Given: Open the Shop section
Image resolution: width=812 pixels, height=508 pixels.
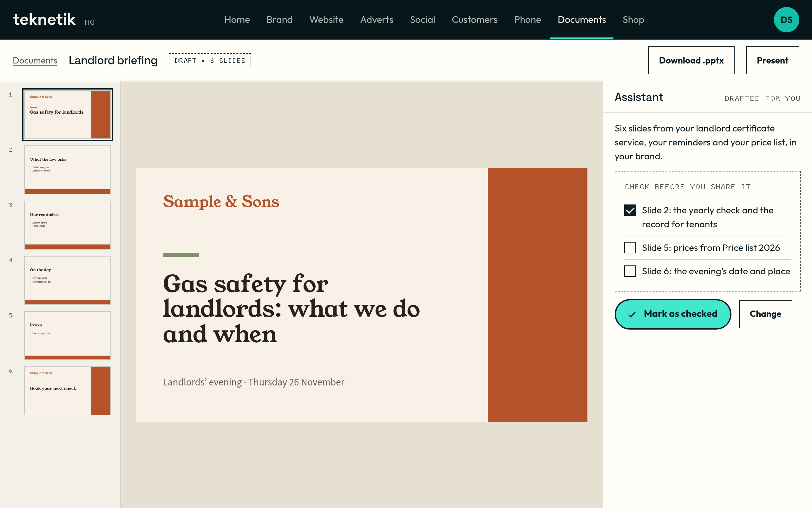Looking at the screenshot, I should pyautogui.click(x=633, y=20).
